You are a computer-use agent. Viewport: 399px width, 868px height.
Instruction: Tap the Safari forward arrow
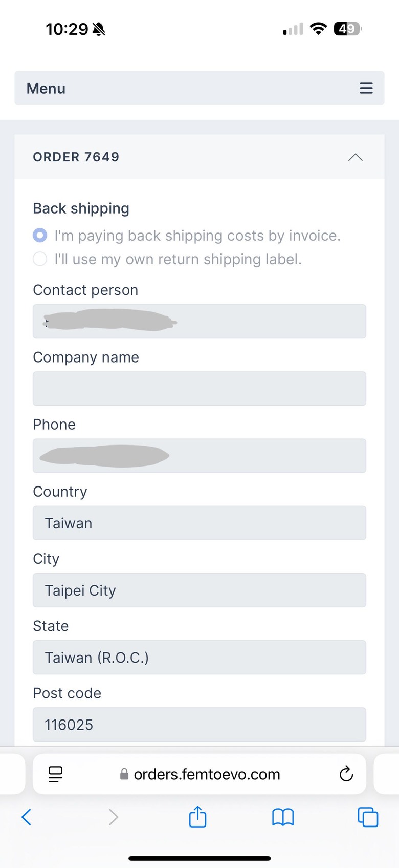(114, 817)
